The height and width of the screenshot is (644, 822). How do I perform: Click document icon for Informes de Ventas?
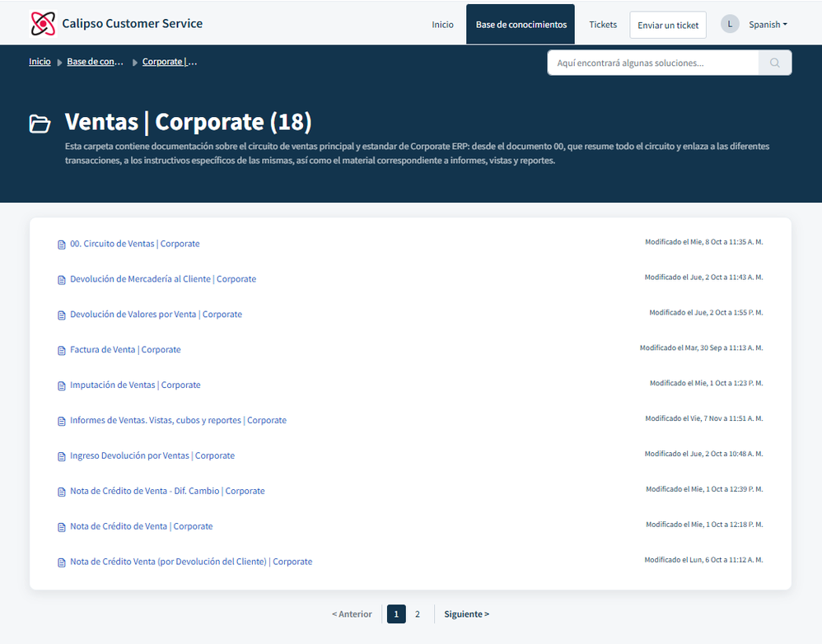click(61, 422)
